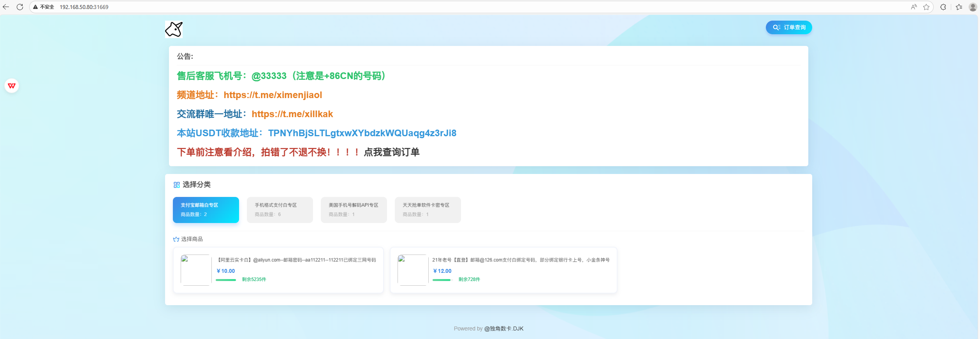Click the 订单查询 order query button
The image size is (980, 339).
788,27
